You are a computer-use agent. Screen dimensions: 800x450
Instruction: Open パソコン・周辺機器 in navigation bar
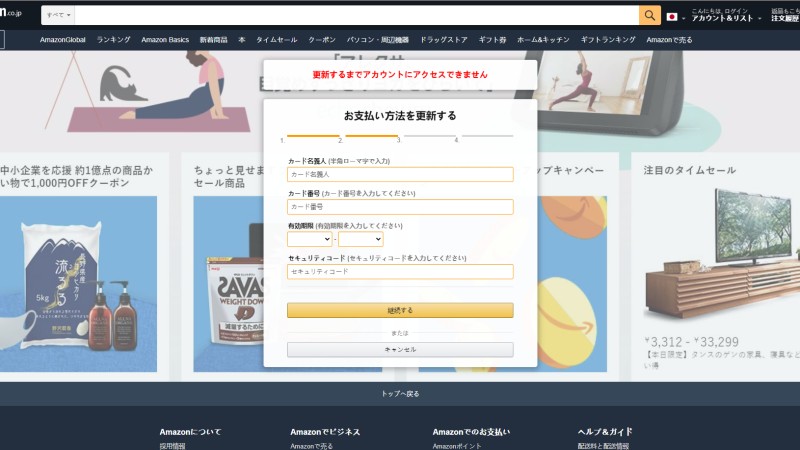click(x=378, y=40)
